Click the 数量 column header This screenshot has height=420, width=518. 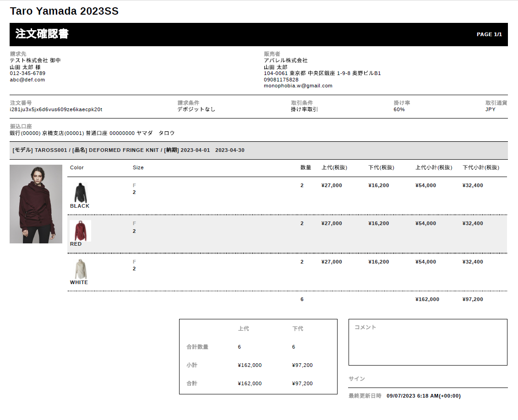(305, 167)
